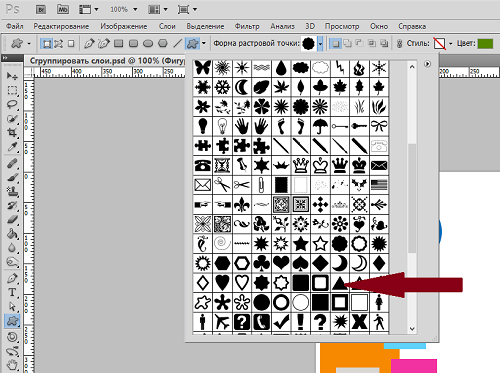Image resolution: width=500 pixels, height=373 pixels.
Task: Select the History Brush tool
Action: click(12, 206)
